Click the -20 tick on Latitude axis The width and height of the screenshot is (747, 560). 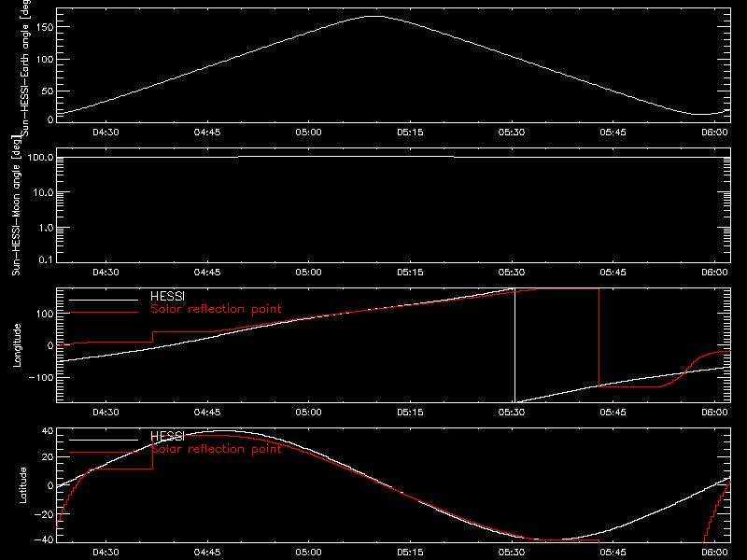click(x=44, y=514)
